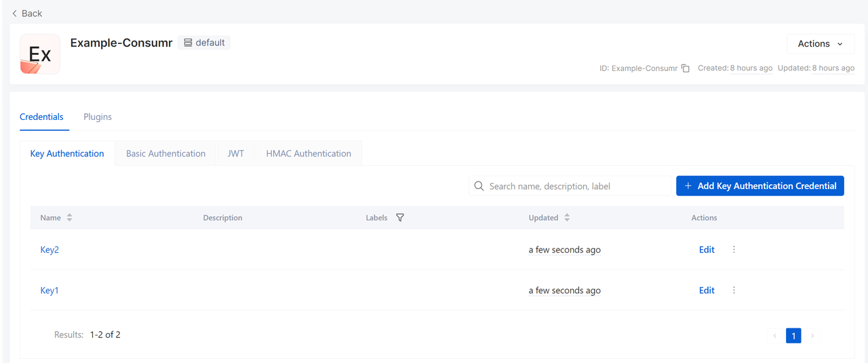
Task: Sort by the Name column arrows
Action: click(69, 217)
